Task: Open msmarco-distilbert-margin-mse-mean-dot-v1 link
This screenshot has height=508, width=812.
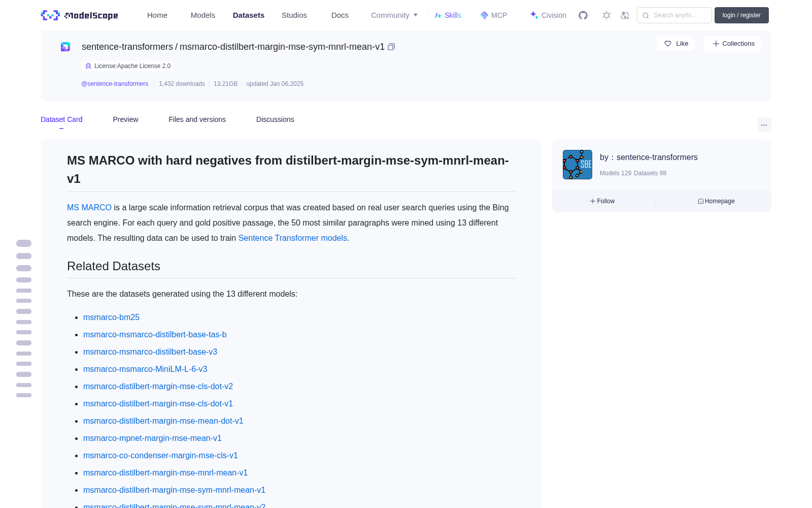Action: click(163, 421)
